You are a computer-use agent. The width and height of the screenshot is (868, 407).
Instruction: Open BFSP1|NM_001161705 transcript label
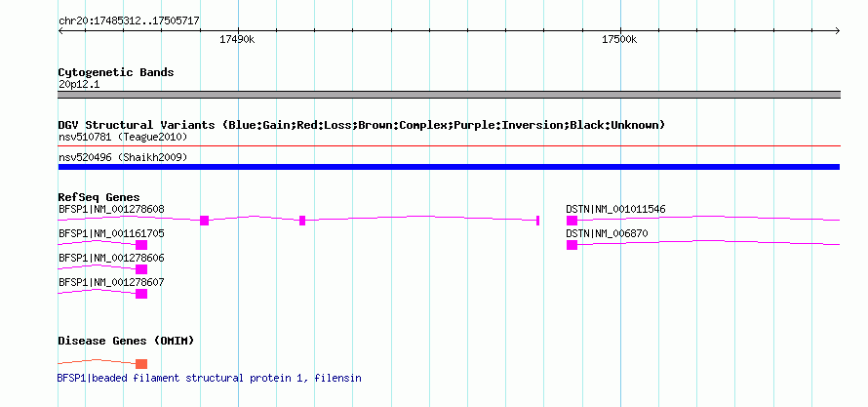111,233
